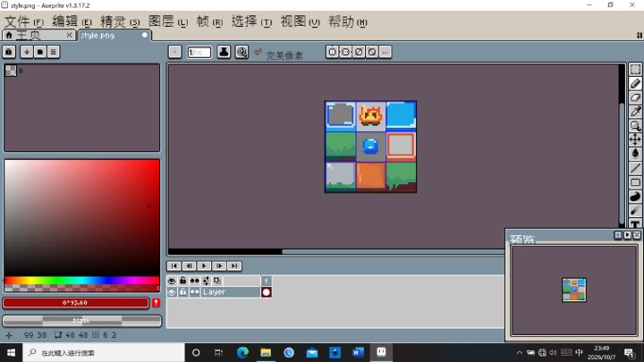Select the Eyedropper tool

(635, 112)
